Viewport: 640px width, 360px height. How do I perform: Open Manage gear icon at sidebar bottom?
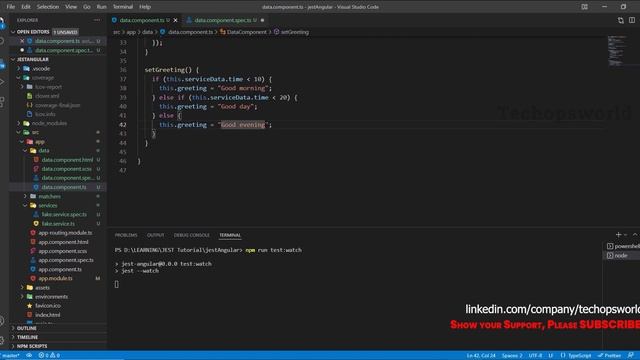point(2,340)
